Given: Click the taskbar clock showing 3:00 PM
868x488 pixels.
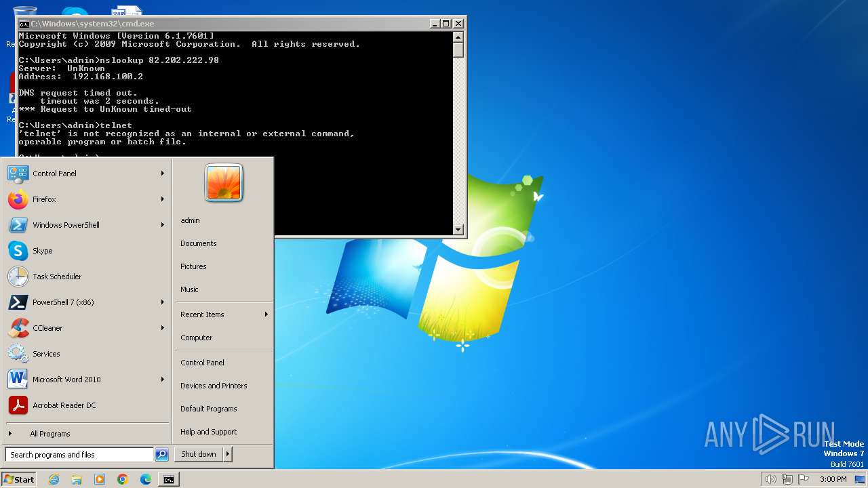Looking at the screenshot, I should pos(833,479).
